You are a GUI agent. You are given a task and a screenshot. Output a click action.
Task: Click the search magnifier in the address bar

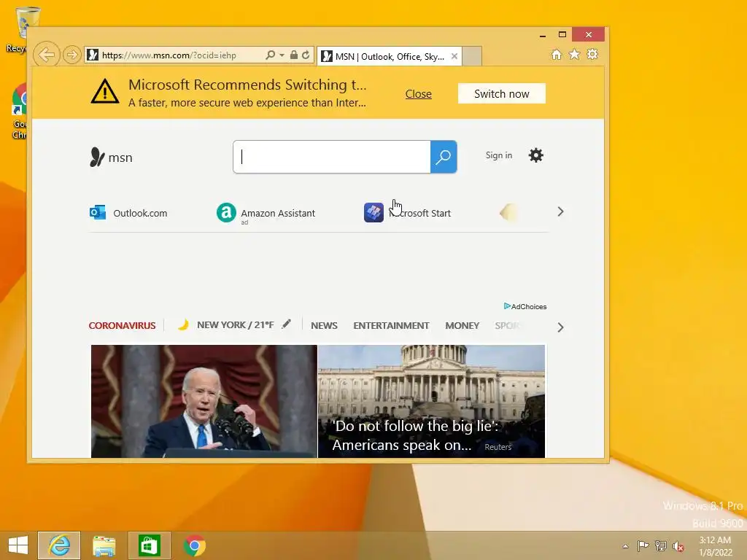coord(270,55)
